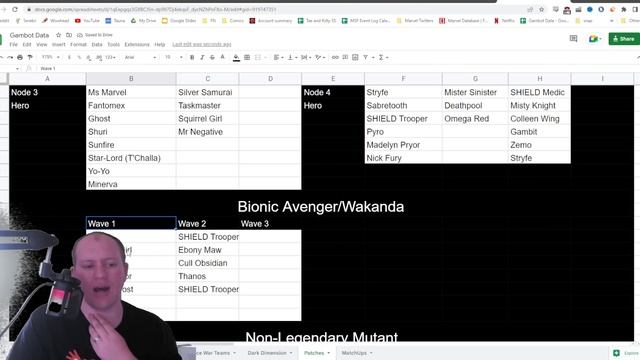The height and width of the screenshot is (360, 640).
Task: Open the Tools menu
Action: 113,44
